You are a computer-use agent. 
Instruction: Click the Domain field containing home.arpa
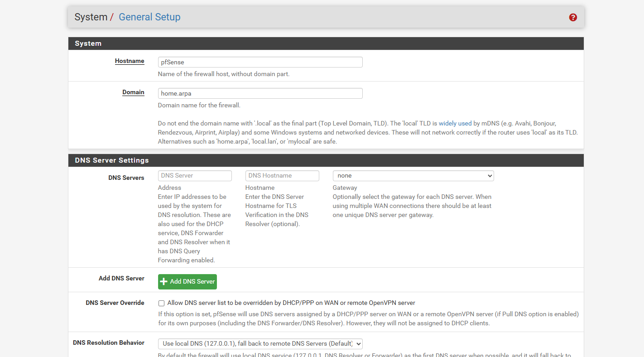click(260, 93)
